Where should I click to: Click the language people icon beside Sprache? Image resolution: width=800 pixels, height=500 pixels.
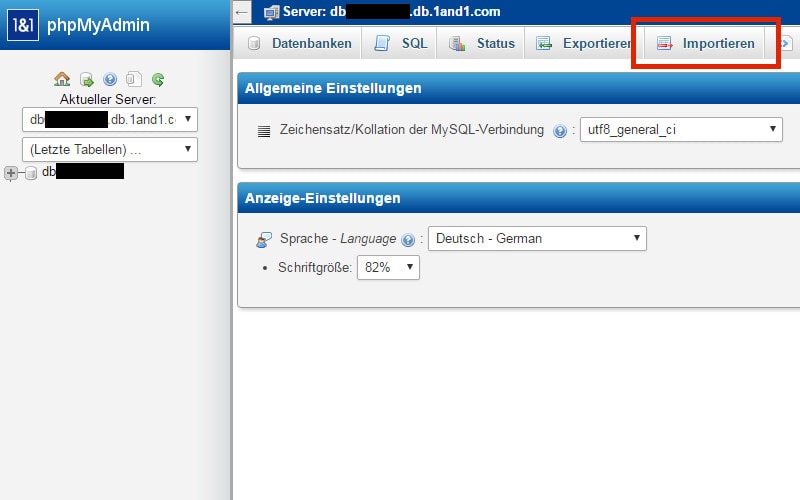[264, 239]
